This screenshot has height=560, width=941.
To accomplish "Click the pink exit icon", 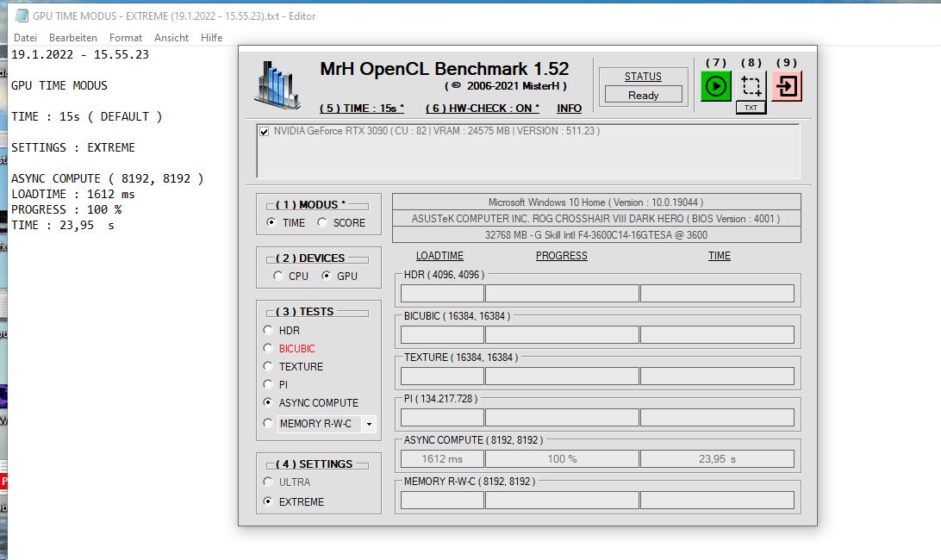I will [x=786, y=86].
